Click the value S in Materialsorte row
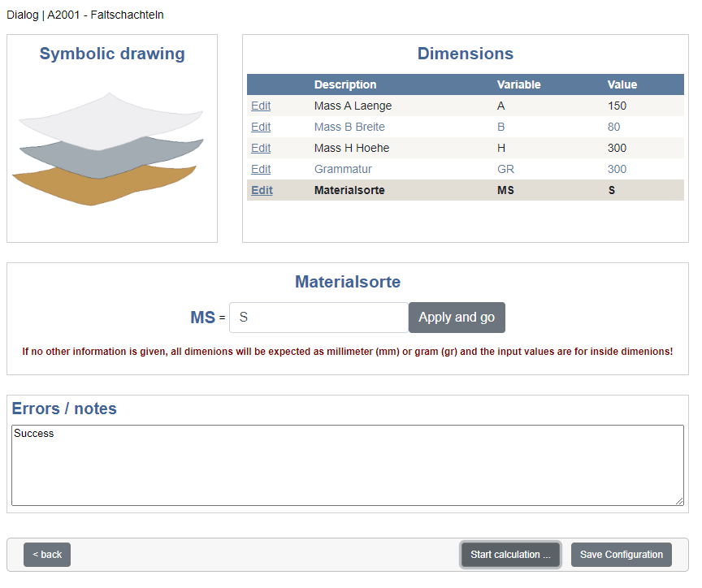The image size is (702, 588). click(612, 190)
